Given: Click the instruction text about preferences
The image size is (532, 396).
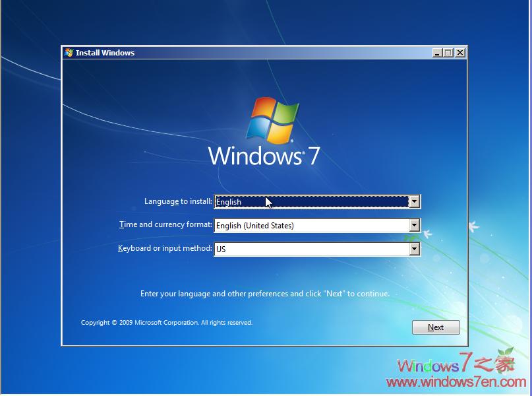Looking at the screenshot, I should click(266, 293).
